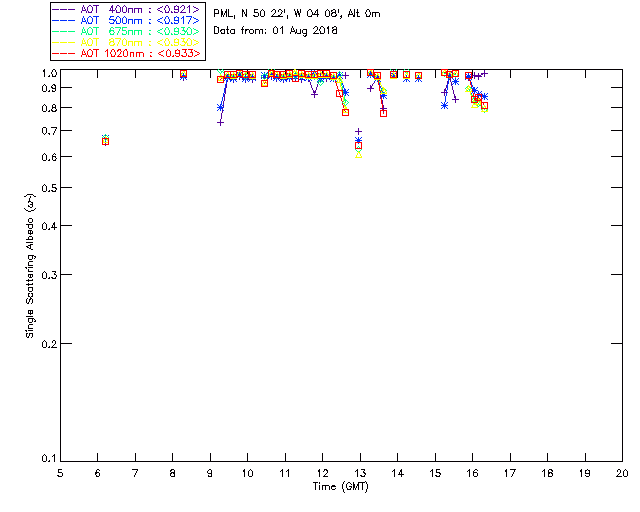
Task: Click the AOT 1020nm legend entry
Action: tap(126, 53)
